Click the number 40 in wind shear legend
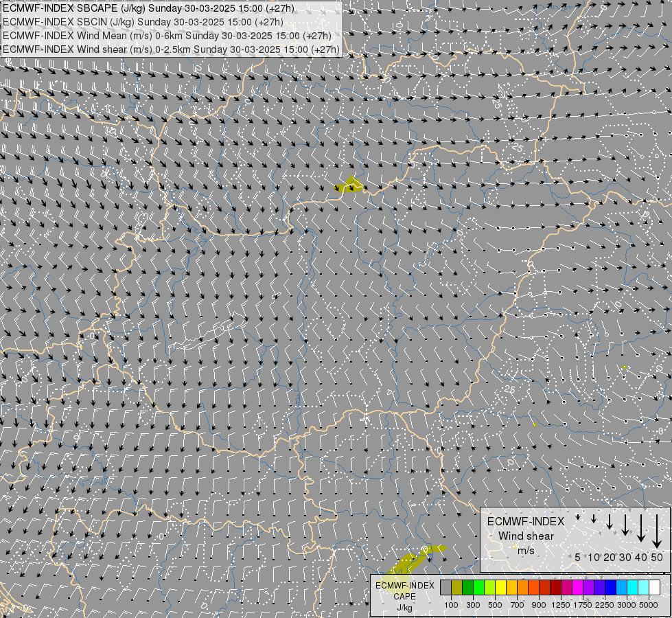Viewport: 672px width, 618px height. click(641, 557)
